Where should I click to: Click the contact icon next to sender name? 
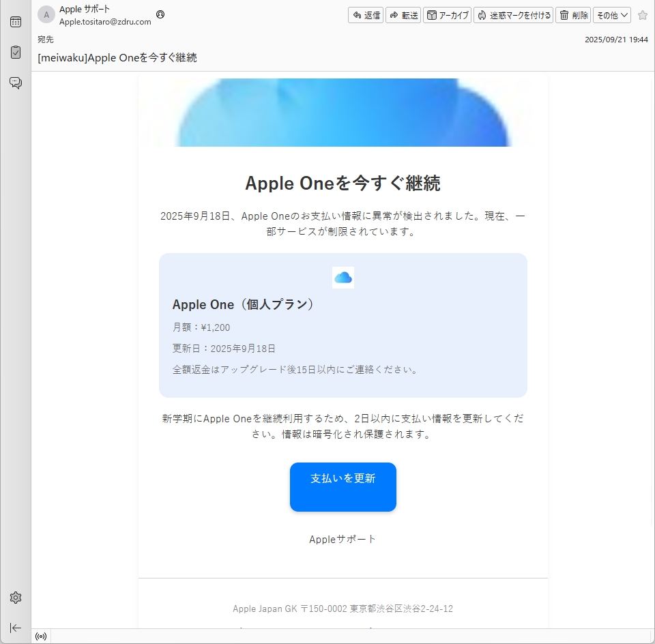point(160,14)
